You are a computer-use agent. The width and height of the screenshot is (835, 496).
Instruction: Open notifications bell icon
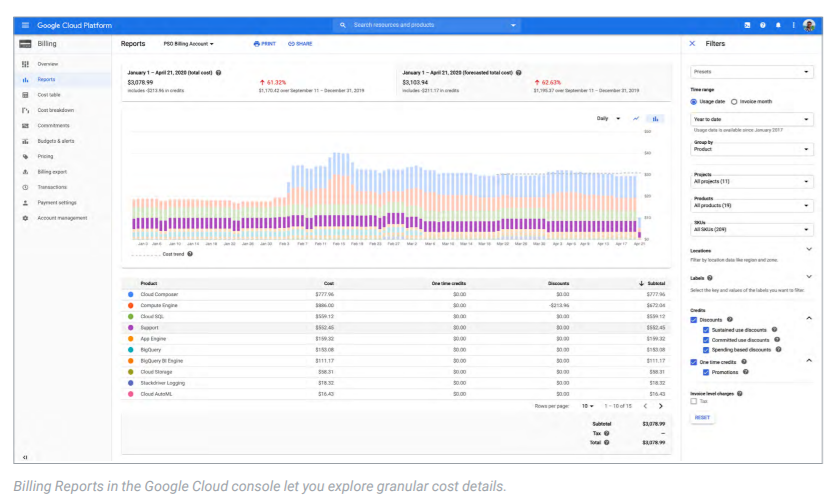coord(778,25)
